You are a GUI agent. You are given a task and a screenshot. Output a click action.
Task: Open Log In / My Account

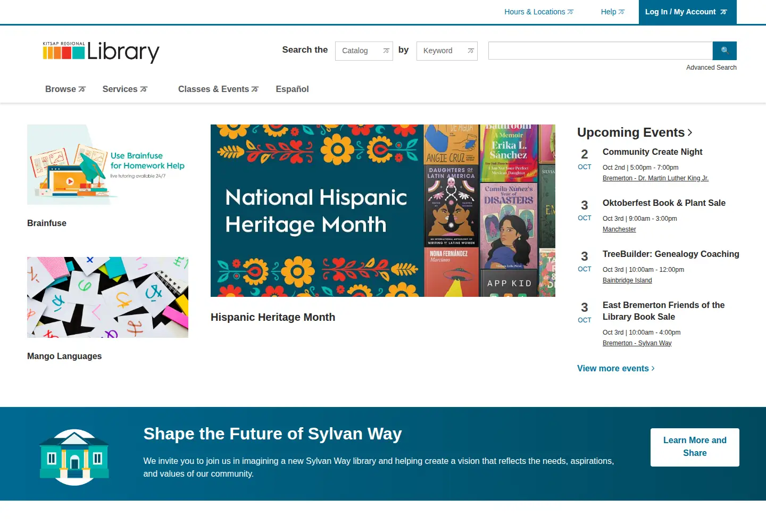tap(687, 12)
